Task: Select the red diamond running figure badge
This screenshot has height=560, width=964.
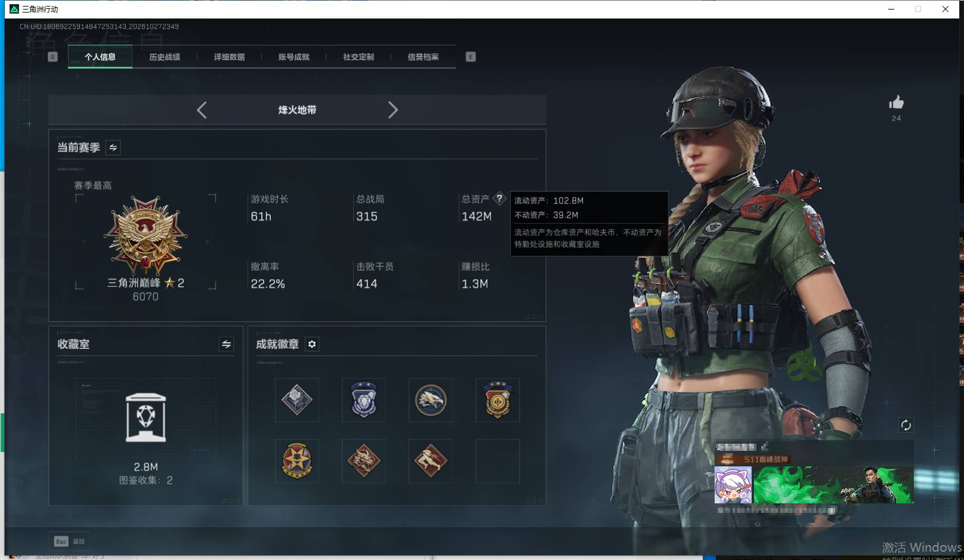Action: [x=431, y=461]
